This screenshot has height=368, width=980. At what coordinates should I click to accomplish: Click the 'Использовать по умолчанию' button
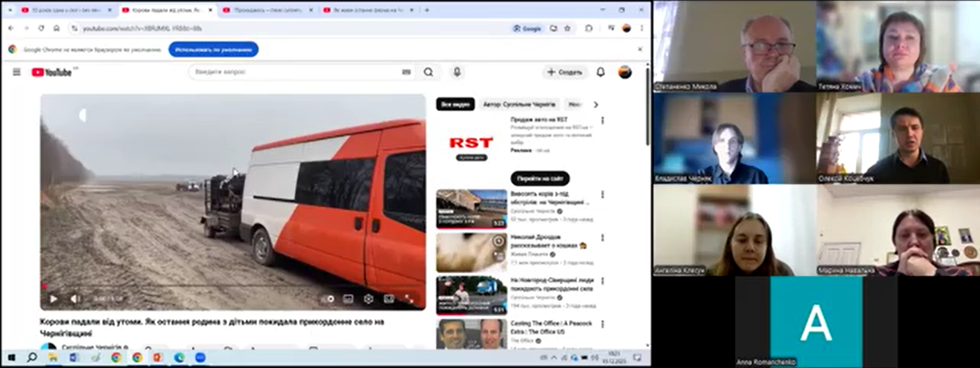[213, 50]
